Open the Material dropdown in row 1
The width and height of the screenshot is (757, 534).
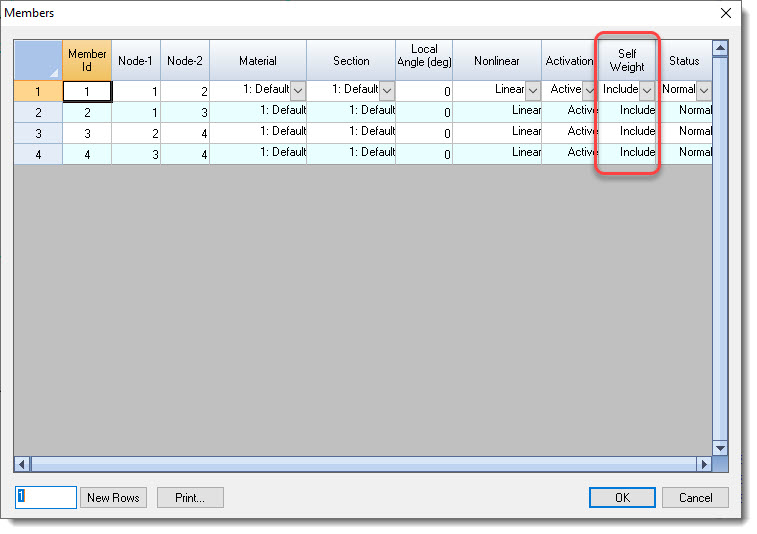click(298, 90)
